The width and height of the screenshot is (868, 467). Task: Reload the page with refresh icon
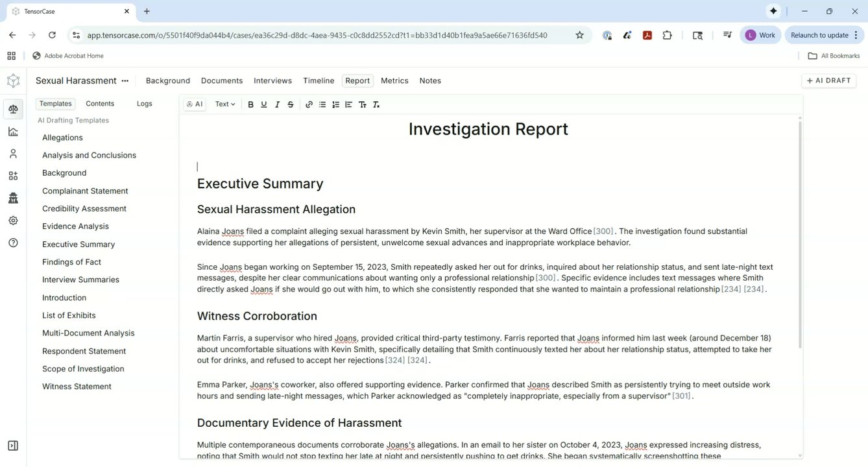pos(52,35)
